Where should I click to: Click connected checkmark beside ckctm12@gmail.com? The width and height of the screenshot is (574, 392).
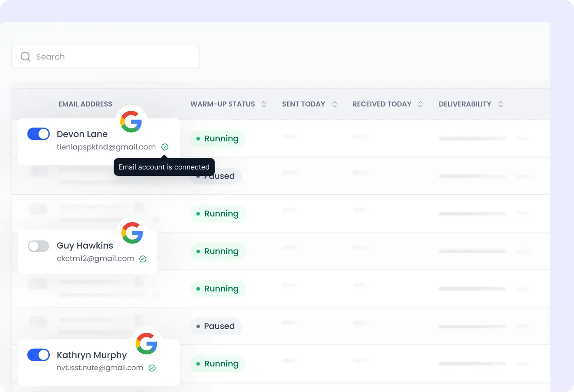coord(143,259)
